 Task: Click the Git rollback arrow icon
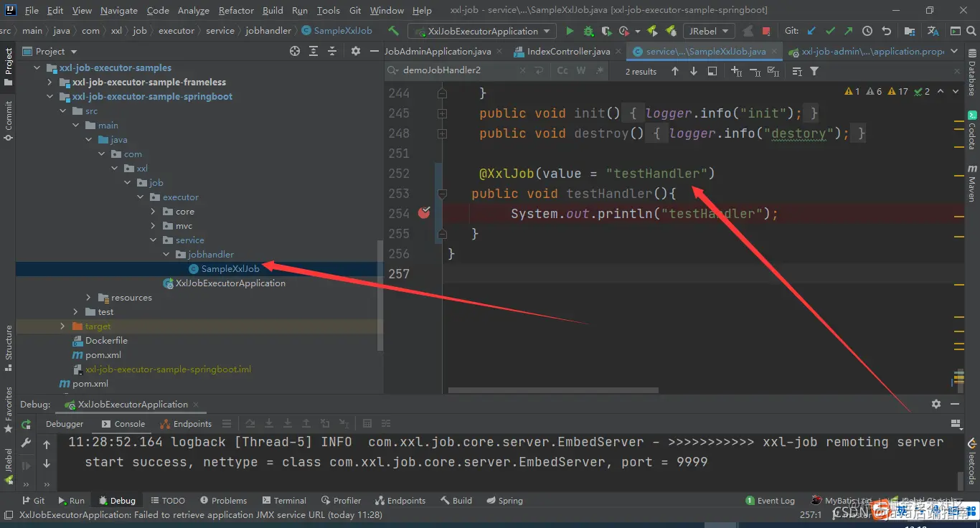tap(886, 31)
